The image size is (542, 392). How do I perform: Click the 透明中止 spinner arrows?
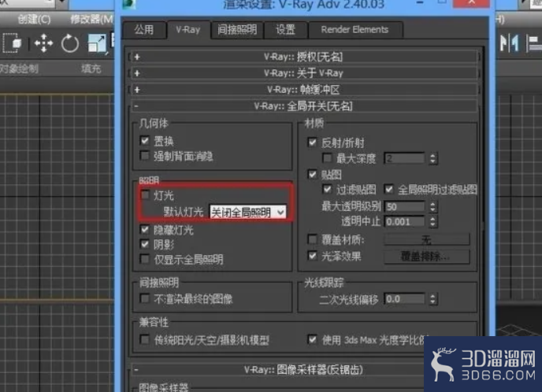(x=432, y=221)
